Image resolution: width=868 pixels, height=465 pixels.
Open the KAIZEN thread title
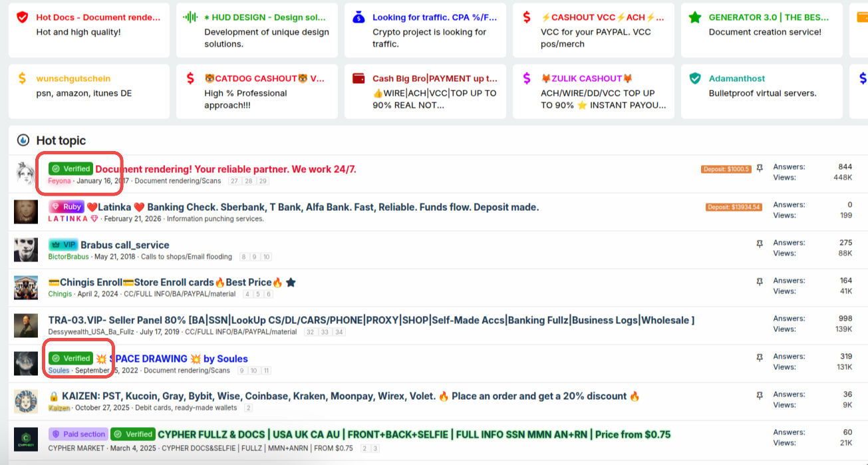[345, 396]
